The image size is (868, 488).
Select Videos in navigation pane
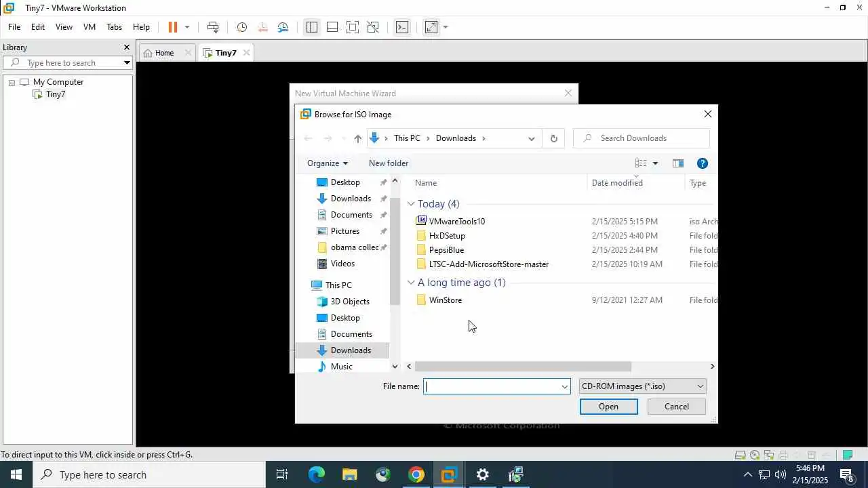(x=342, y=264)
